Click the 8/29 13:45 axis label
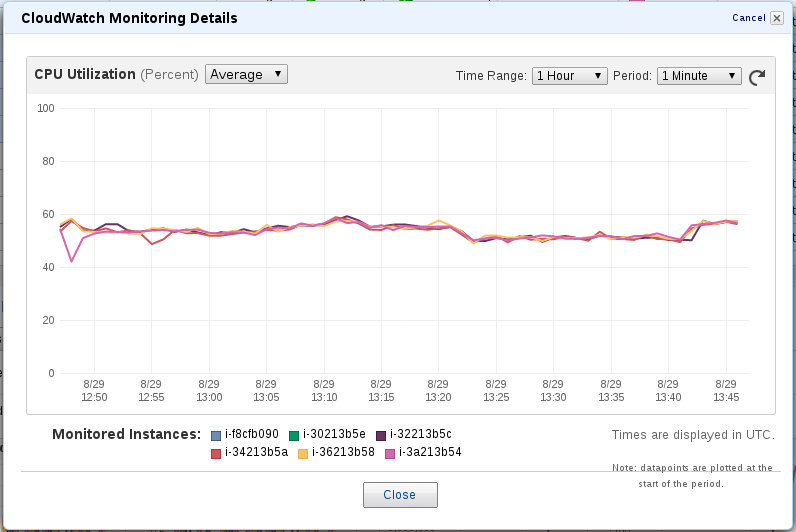796x532 pixels. click(x=726, y=390)
